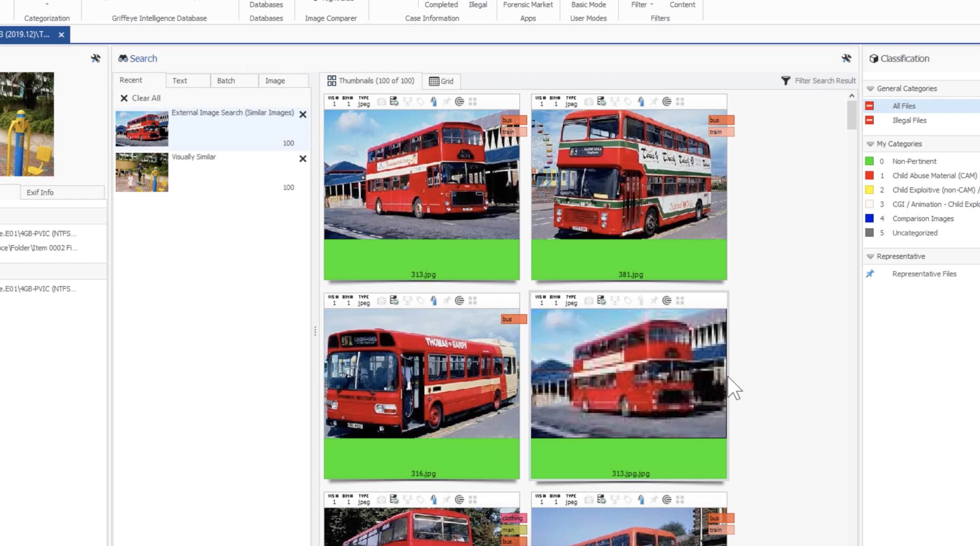
Task: Select the All Files category
Action: [922, 106]
